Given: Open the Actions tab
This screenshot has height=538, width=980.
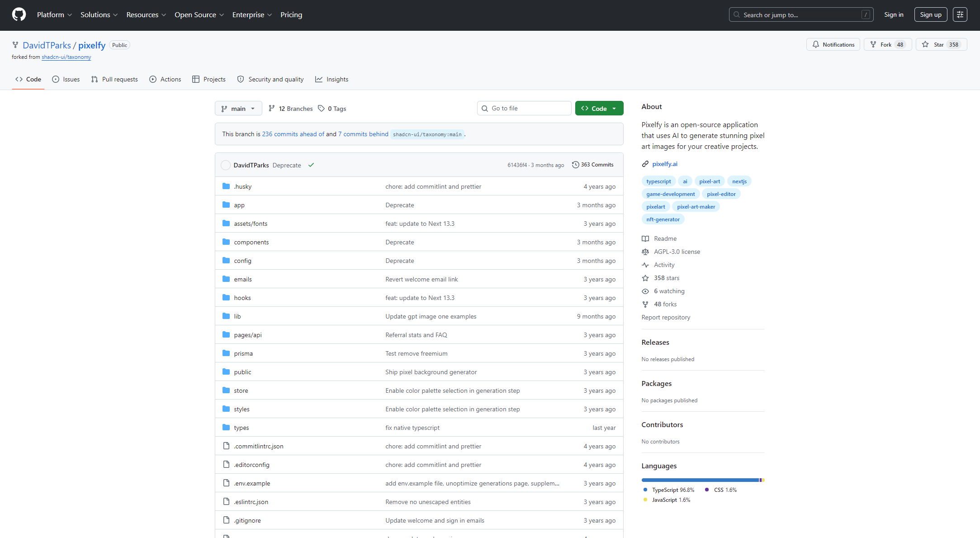Looking at the screenshot, I should pyautogui.click(x=165, y=79).
